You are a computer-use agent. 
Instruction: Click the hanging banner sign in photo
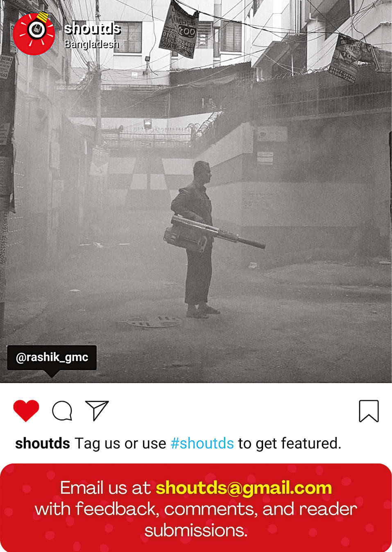179,30
